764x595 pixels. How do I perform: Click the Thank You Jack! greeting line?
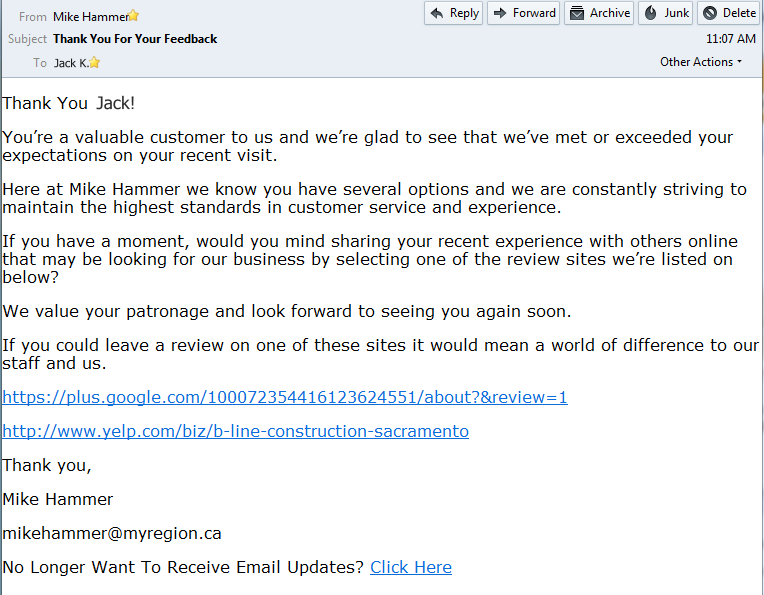(68, 103)
